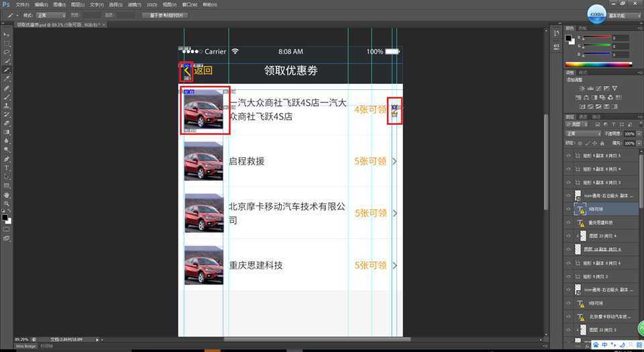Click the foreground color swatch in toolbar
Image resolution: width=644 pixels, height=352 pixels.
(x=5, y=217)
